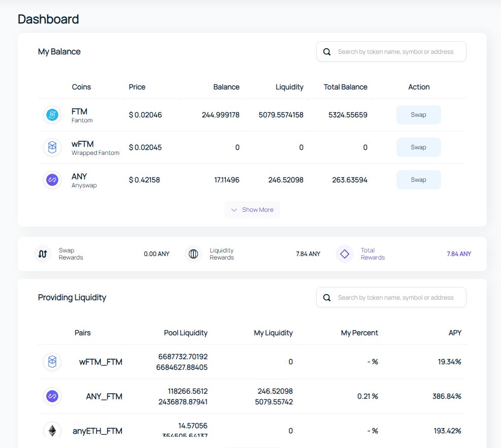Click the 0.00 ANY swap rewards value
The image size is (501, 448).
point(156,254)
